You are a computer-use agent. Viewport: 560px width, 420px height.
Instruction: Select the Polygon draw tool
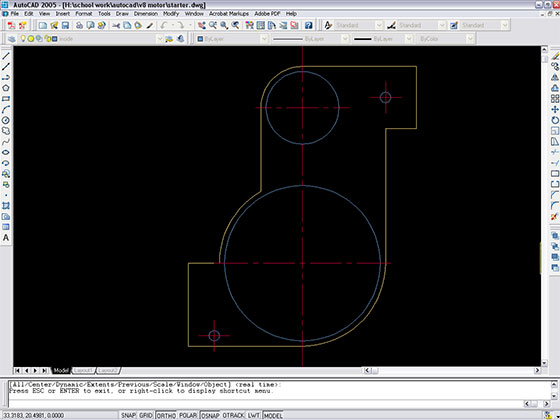[6, 88]
